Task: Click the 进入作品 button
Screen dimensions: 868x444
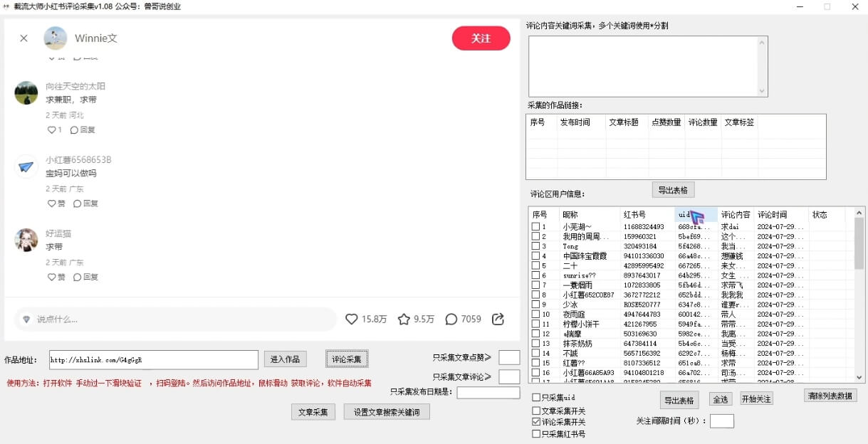Action: (x=285, y=359)
